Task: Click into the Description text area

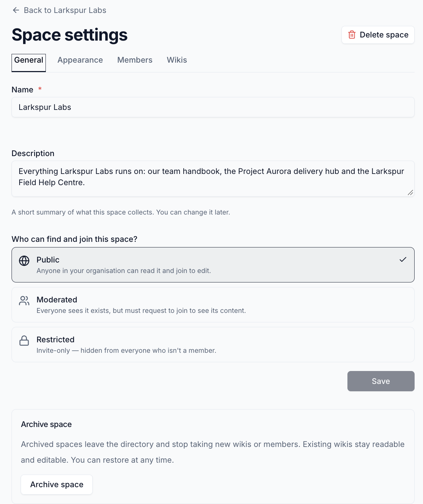Action: click(x=213, y=178)
